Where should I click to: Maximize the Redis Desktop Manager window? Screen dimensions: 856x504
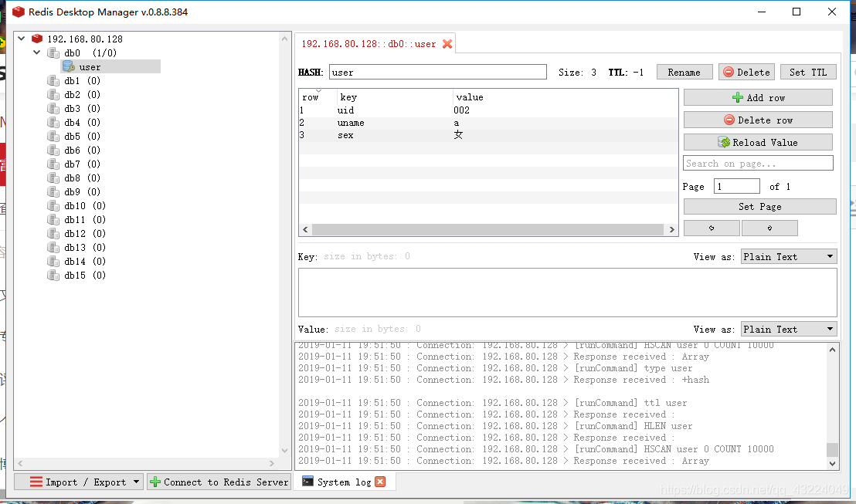click(796, 12)
